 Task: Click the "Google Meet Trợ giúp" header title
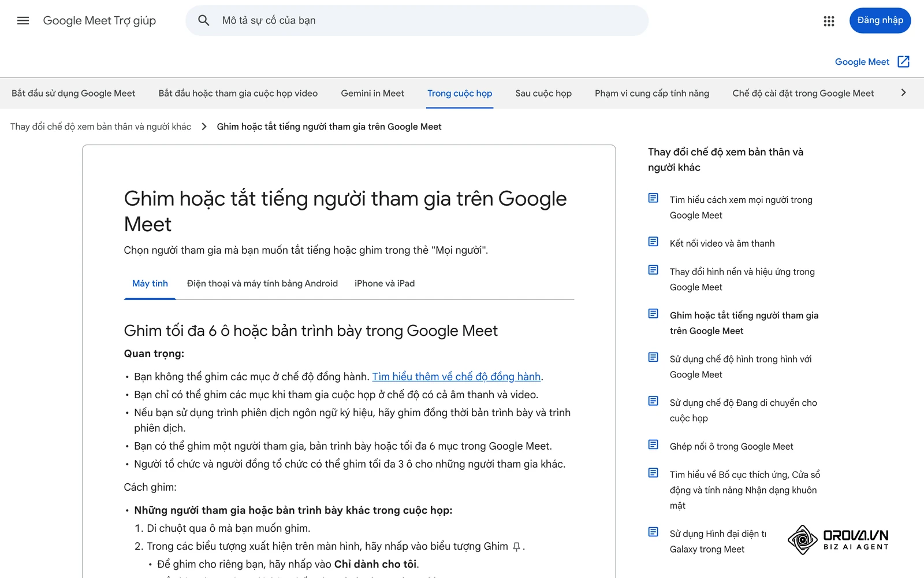99,21
